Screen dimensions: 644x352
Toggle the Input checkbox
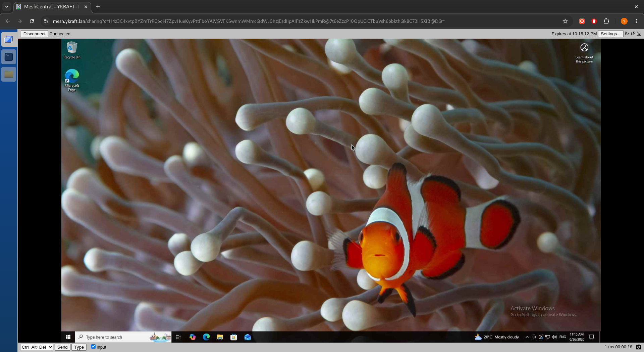tap(93, 347)
